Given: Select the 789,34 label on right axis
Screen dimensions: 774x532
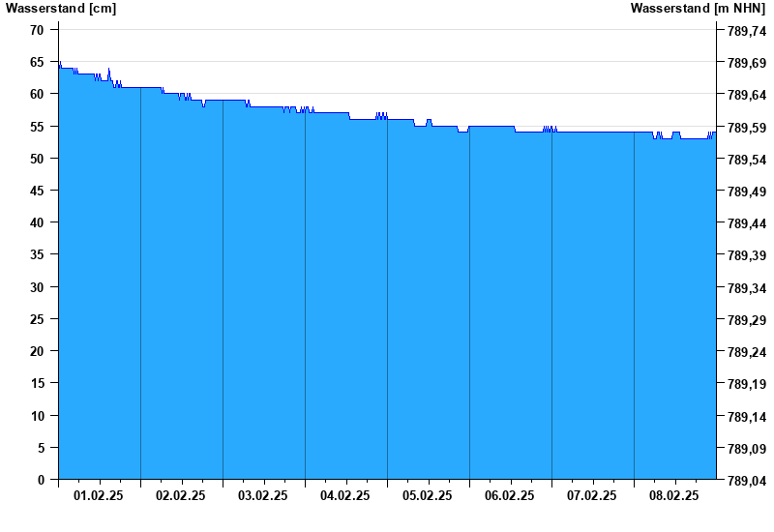Looking at the screenshot, I should pyautogui.click(x=747, y=288).
